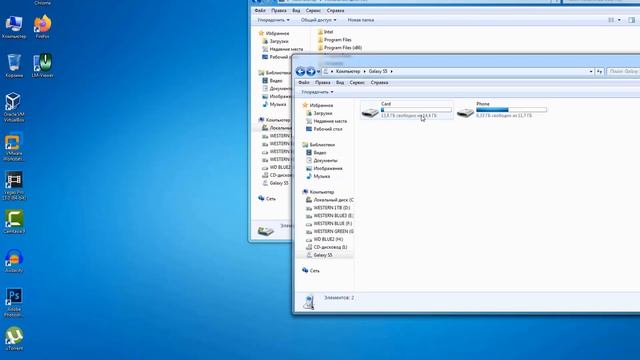
Task: Open Сеть in back window sidebar
Action: click(270, 199)
